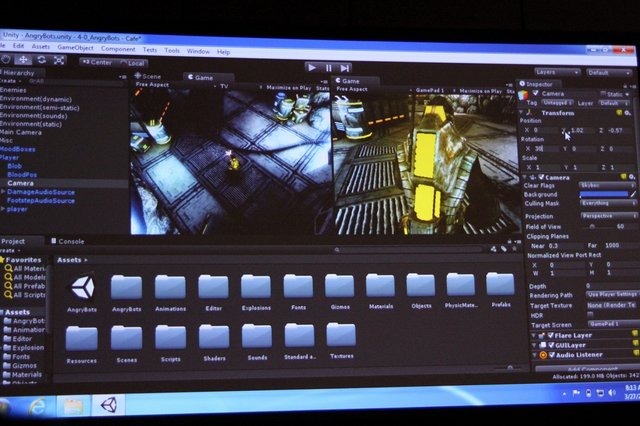The image size is (640, 426).
Task: Select All Materials favorite search
Action: click(x=25, y=268)
